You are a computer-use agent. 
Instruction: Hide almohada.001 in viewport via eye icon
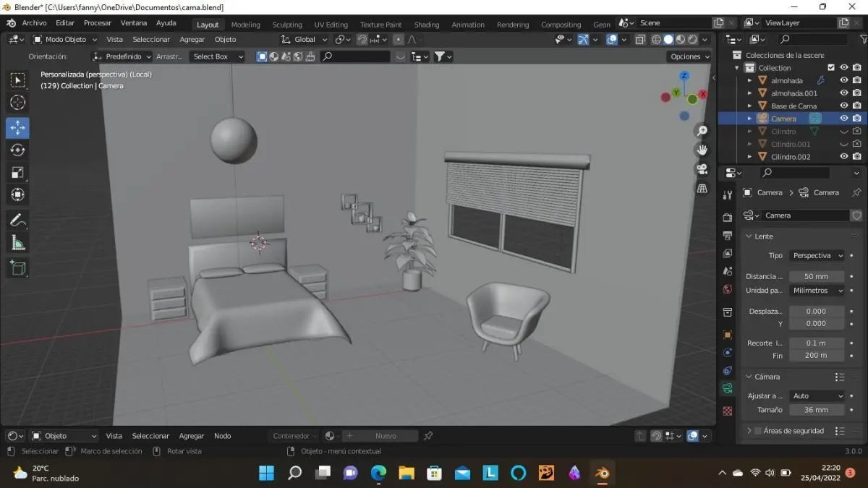[x=843, y=93]
